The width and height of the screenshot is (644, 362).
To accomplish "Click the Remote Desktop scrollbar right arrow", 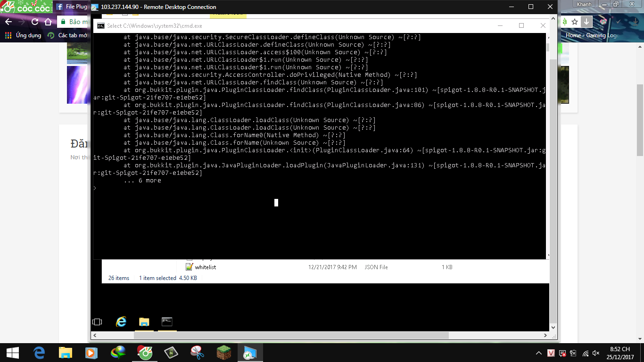I will (546, 336).
